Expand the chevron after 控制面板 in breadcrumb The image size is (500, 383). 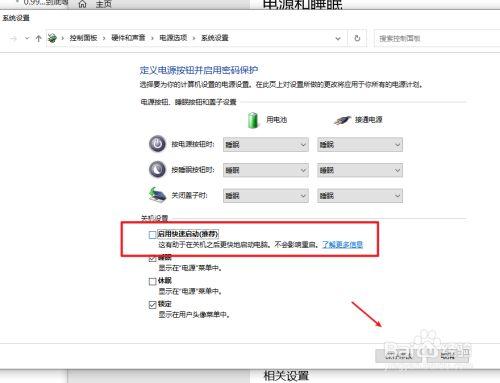(x=104, y=38)
